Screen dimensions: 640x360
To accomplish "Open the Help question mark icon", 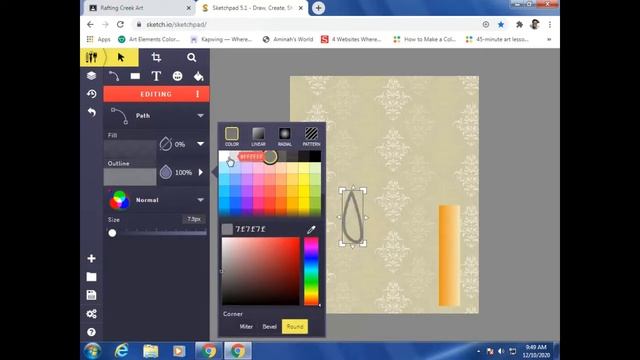I will point(91,332).
